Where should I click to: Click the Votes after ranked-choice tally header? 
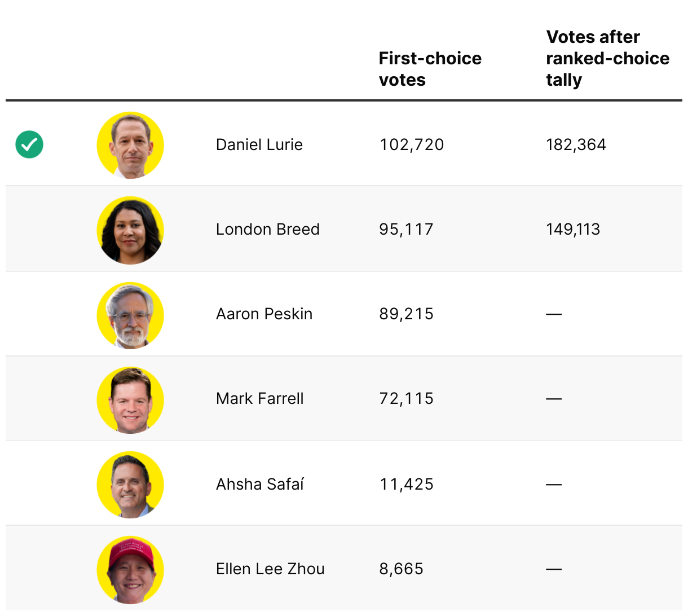pyautogui.click(x=607, y=58)
